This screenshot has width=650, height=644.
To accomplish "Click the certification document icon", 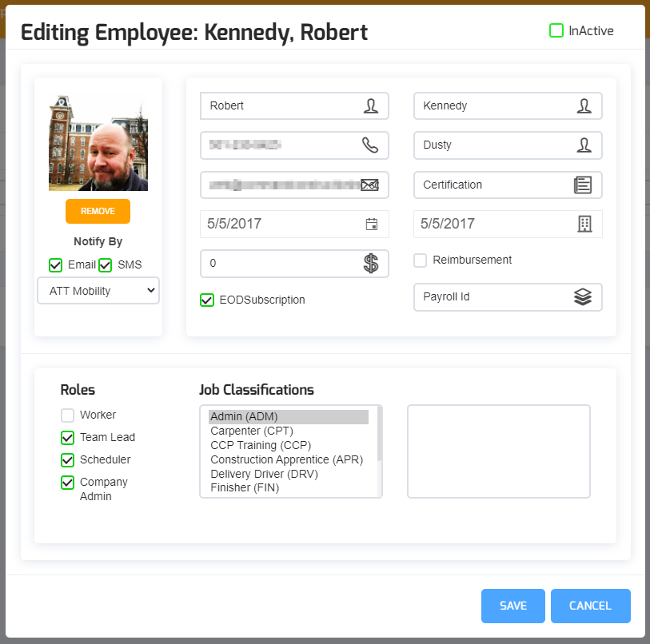I will coord(583,185).
